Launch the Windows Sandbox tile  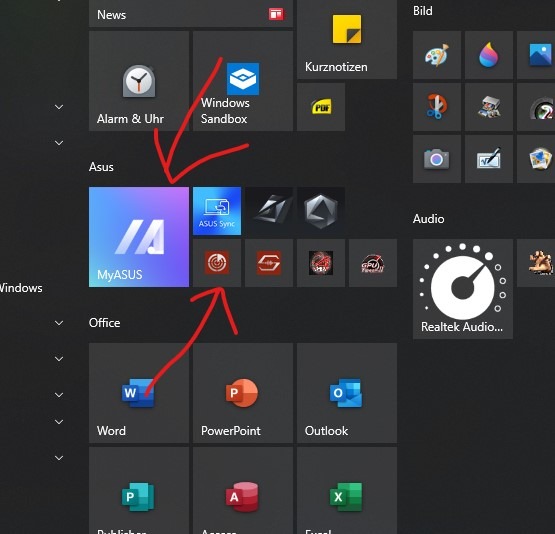coord(243,81)
